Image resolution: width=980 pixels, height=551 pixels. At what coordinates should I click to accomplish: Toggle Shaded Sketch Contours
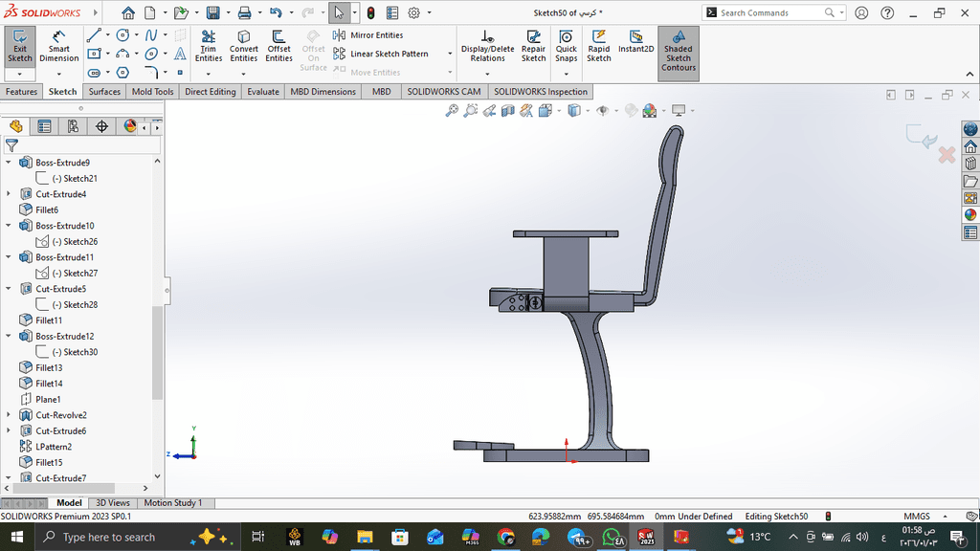tap(678, 48)
